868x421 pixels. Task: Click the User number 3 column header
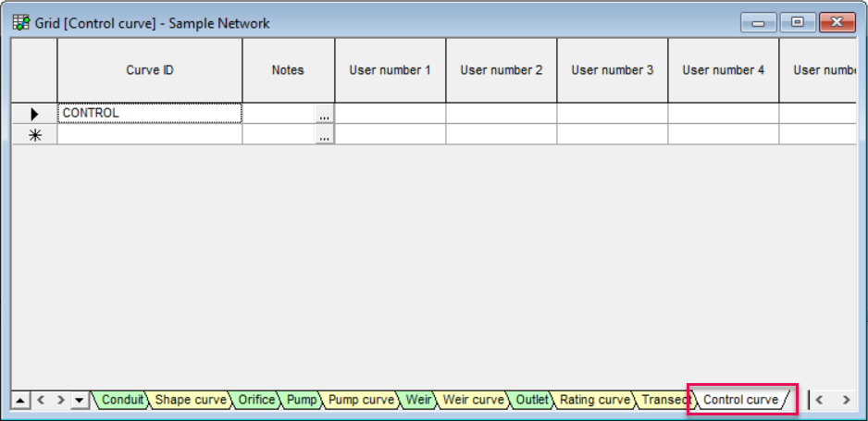(x=613, y=70)
